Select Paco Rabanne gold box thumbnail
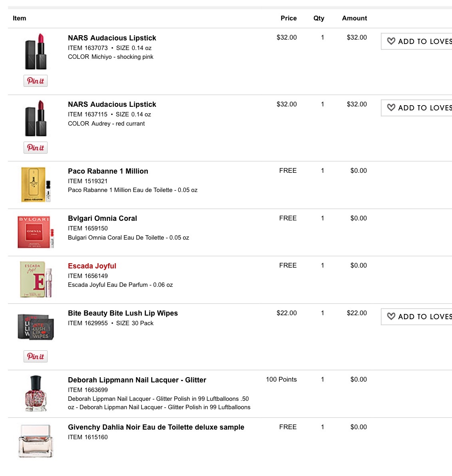 pyautogui.click(x=36, y=184)
